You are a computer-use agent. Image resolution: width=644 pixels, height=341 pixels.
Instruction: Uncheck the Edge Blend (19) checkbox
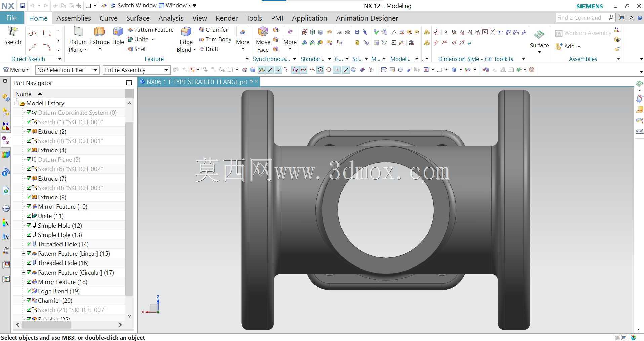(29, 291)
